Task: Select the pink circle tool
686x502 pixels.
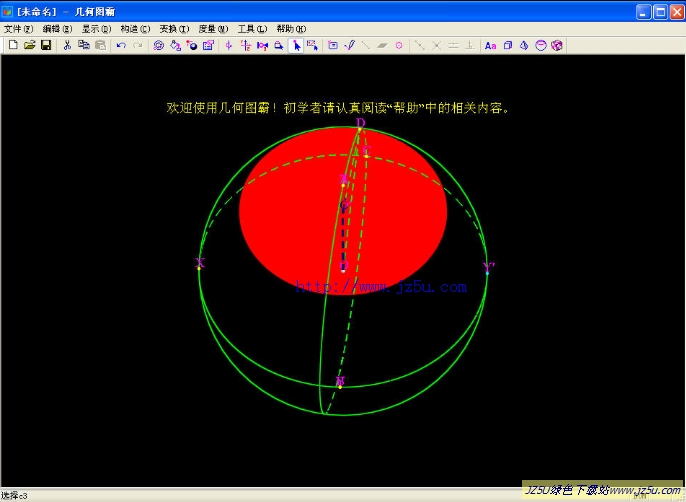Action: pyautogui.click(x=399, y=45)
